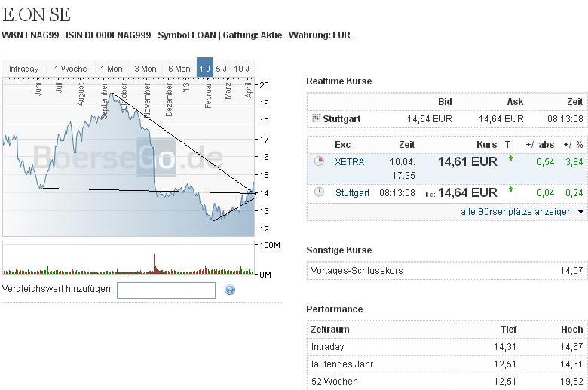Open the Stuttgart link in the exchange table
588x390 pixels.
(353, 193)
